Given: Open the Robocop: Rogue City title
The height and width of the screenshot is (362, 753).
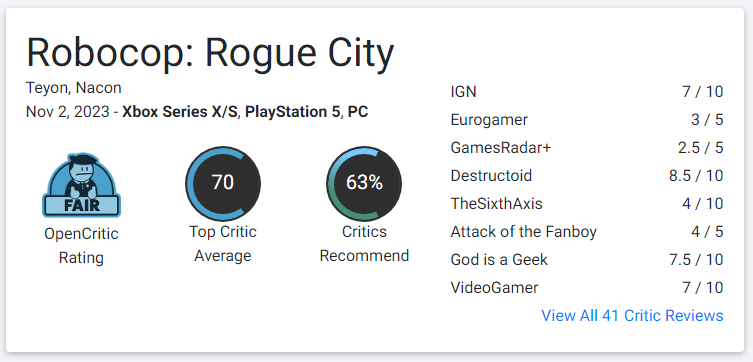Looking at the screenshot, I should pyautogui.click(x=210, y=52).
